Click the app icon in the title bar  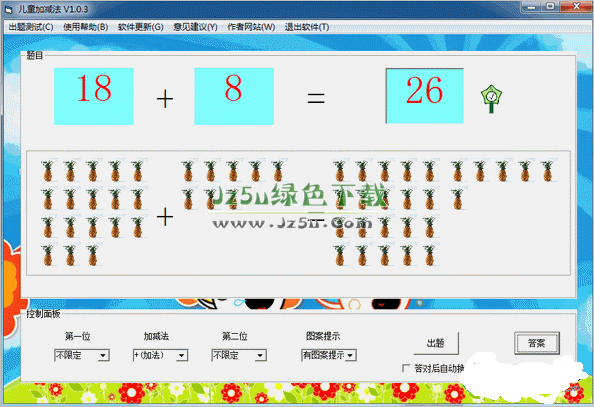[x=8, y=9]
